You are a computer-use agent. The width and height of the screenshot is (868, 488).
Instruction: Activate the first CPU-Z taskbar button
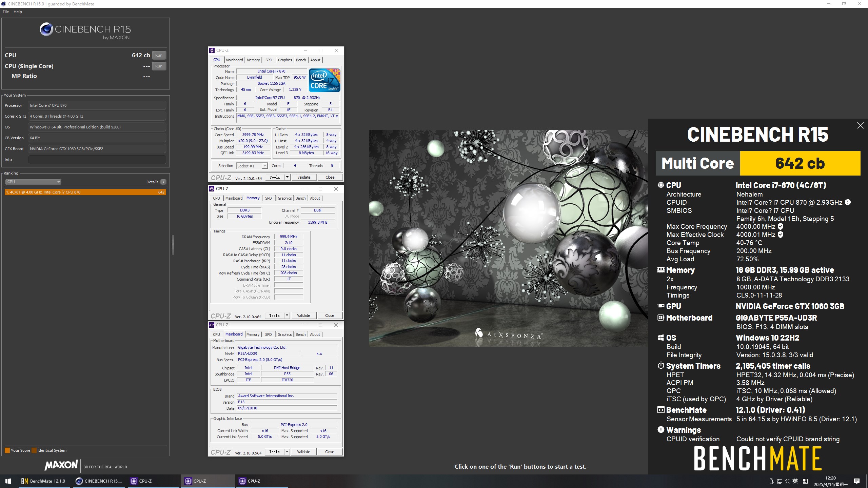point(153,481)
